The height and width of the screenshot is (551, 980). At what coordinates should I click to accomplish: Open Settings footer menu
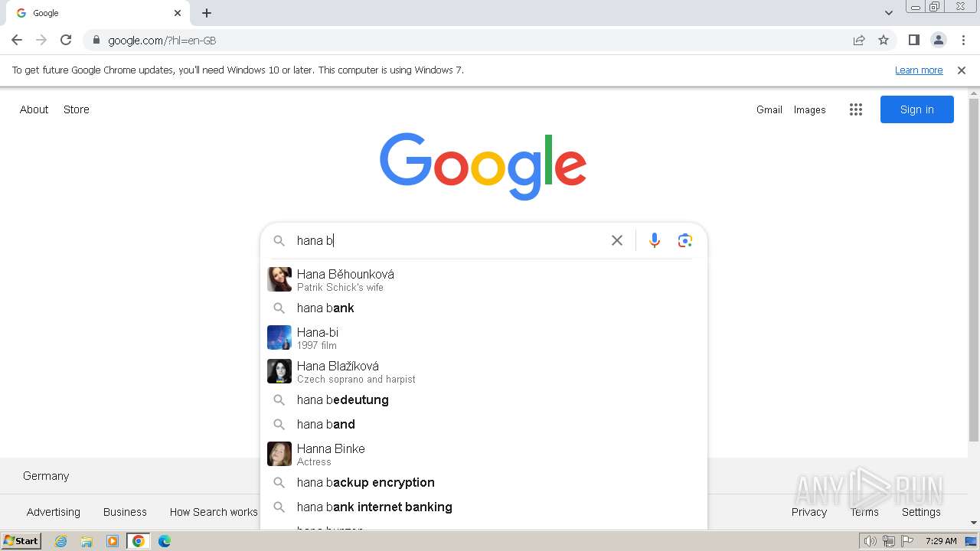point(921,512)
